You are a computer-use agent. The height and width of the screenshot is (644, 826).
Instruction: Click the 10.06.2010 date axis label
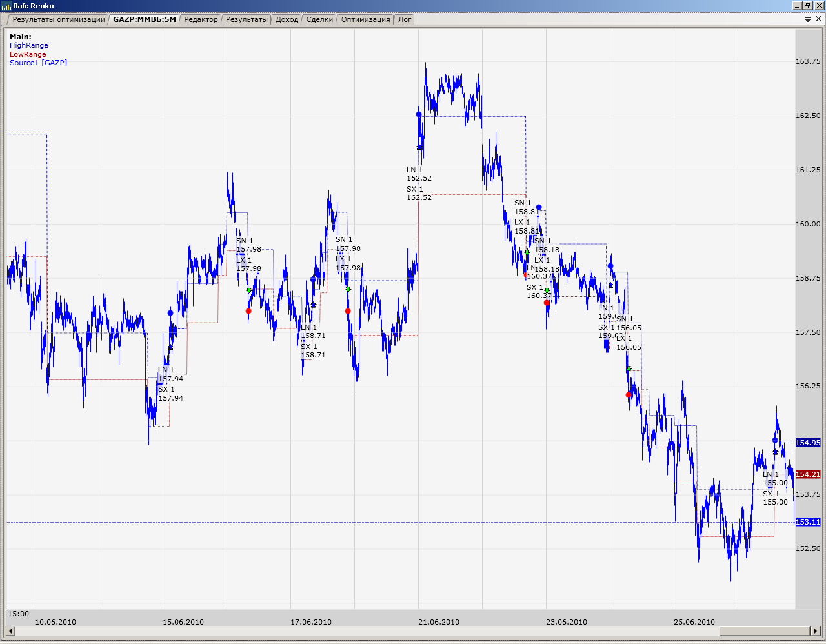tap(55, 622)
